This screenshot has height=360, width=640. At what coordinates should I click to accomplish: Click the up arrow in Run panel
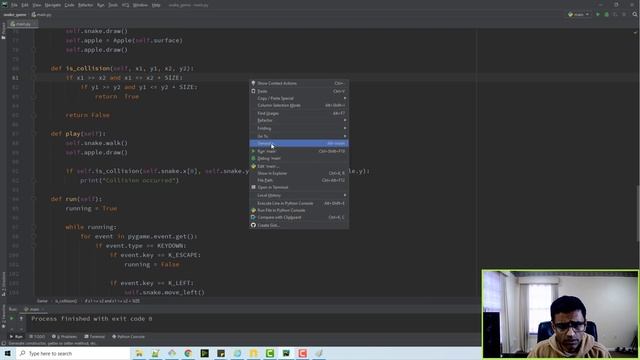click(21, 318)
